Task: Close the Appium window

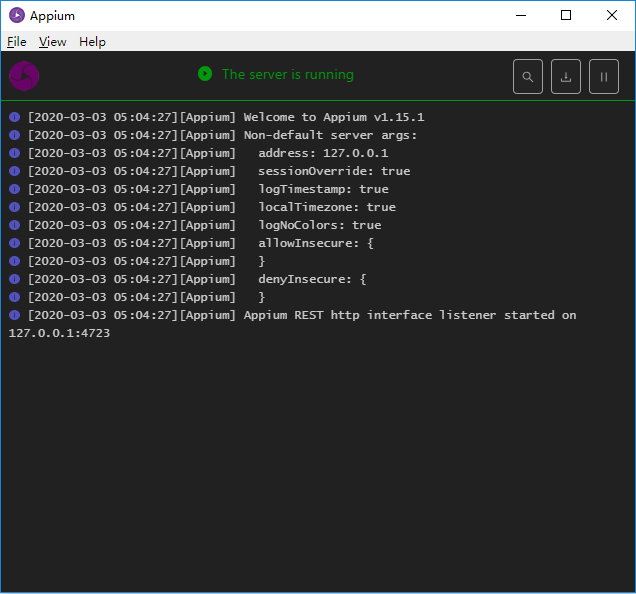Action: point(612,15)
